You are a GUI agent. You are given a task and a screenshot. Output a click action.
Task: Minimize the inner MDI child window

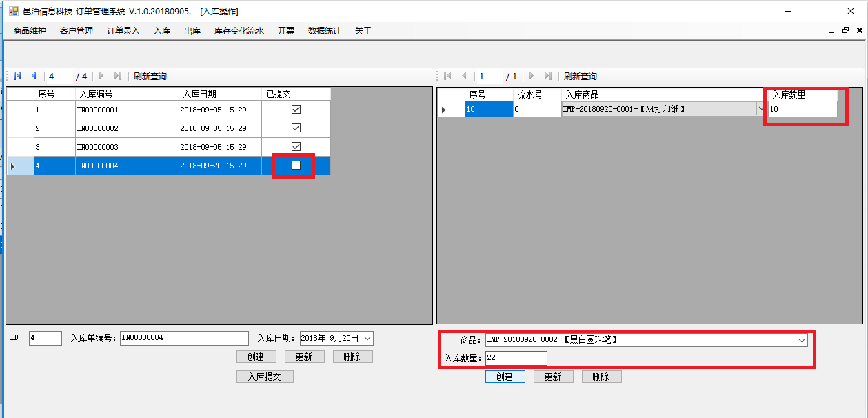(831, 30)
